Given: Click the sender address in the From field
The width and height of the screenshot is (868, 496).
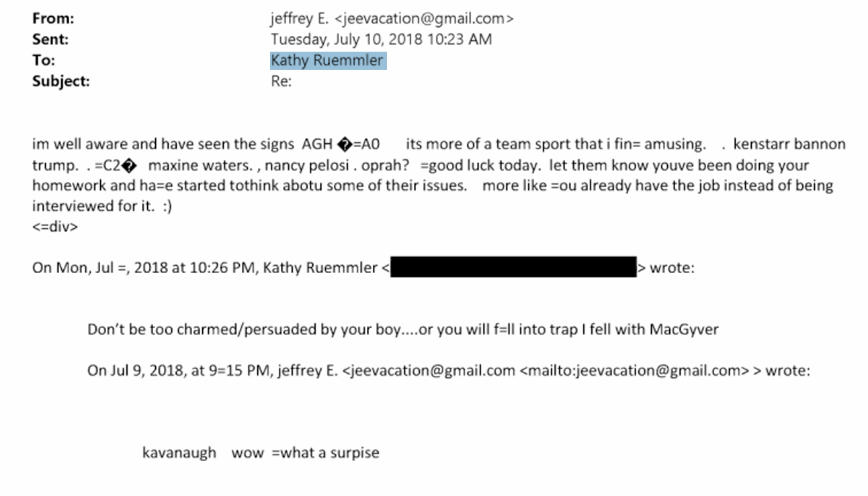Looking at the screenshot, I should tap(392, 19).
